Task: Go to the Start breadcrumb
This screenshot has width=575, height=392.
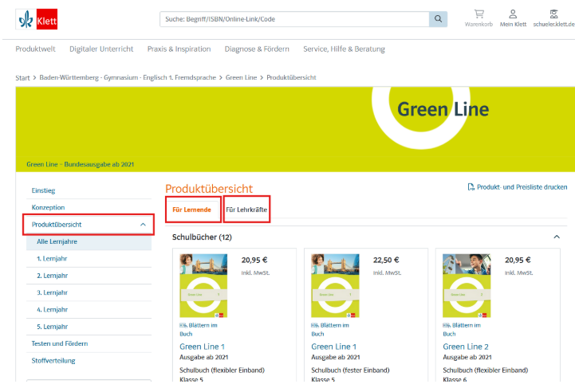Action: coord(22,77)
